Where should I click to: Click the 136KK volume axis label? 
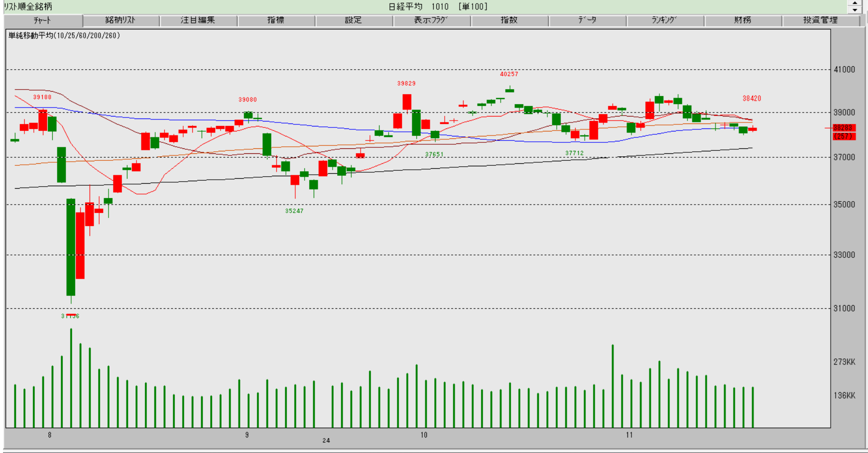(x=844, y=396)
